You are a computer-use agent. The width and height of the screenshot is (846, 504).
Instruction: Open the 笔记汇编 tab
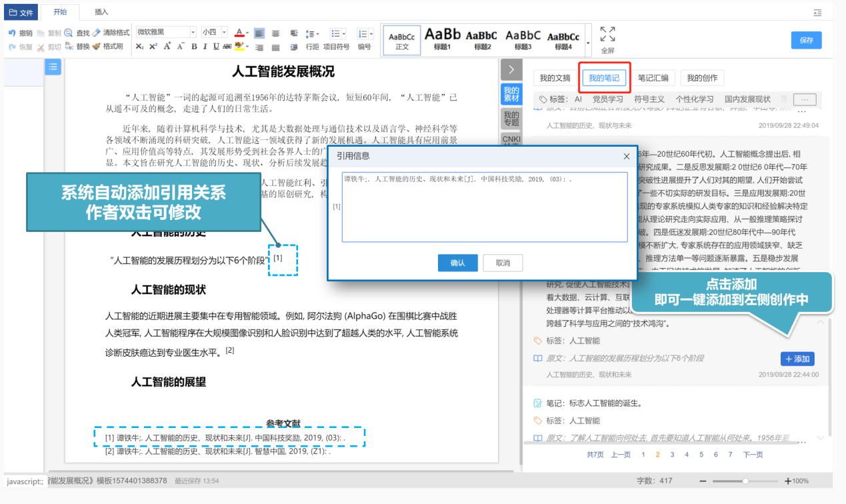tap(653, 78)
